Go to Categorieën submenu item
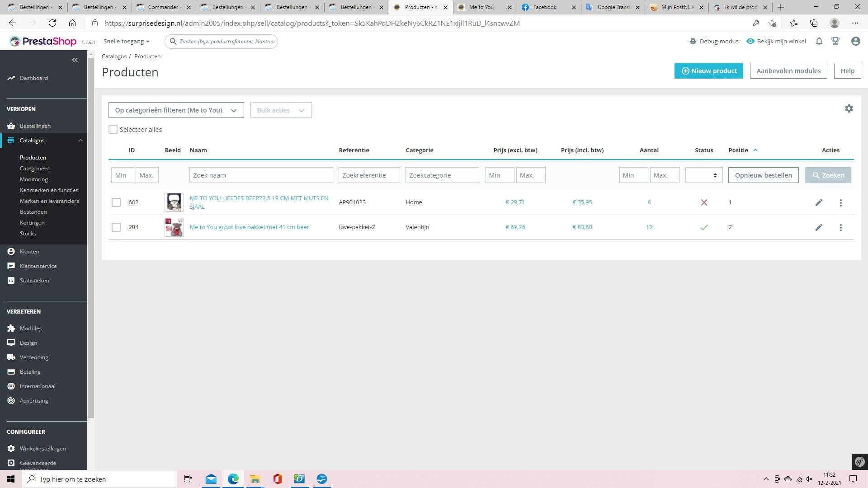Image resolution: width=868 pixels, height=488 pixels. tap(35, 168)
